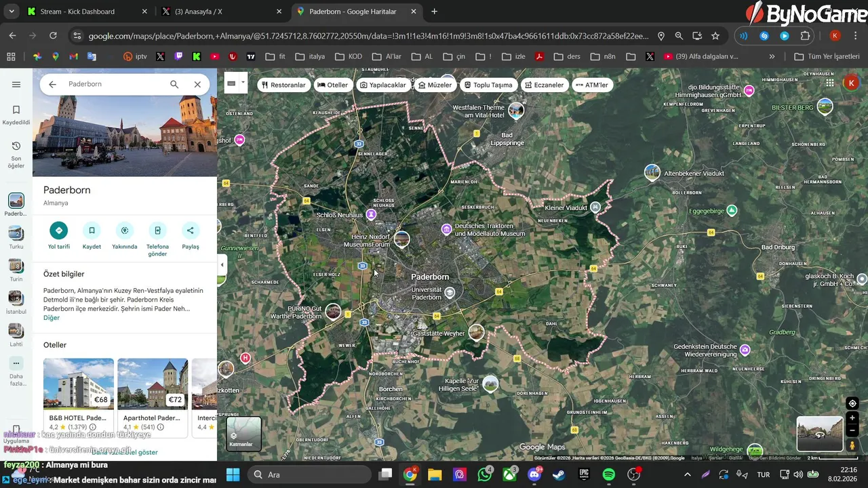868x488 pixels.
Task: Reload the current page
Action: (53, 35)
